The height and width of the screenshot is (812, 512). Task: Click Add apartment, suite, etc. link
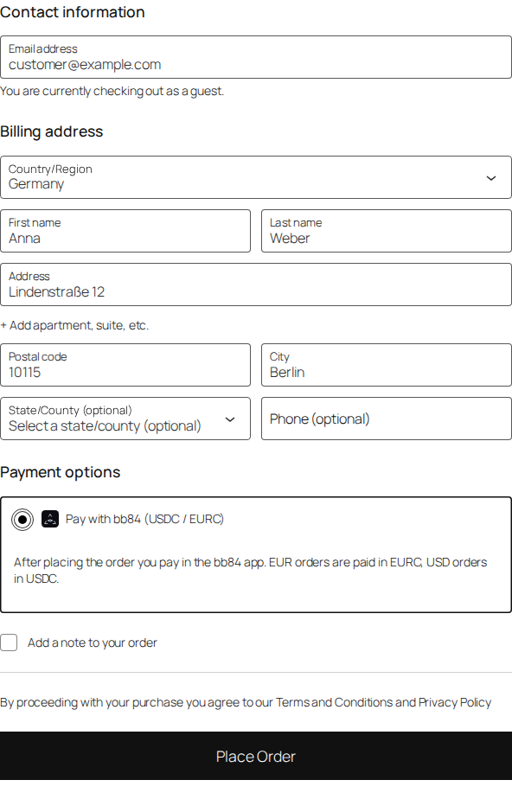(74, 325)
